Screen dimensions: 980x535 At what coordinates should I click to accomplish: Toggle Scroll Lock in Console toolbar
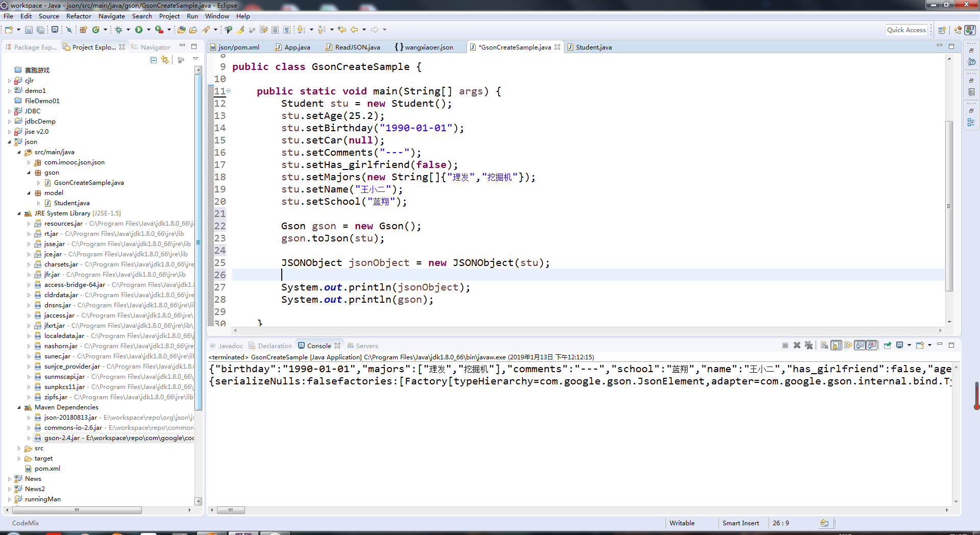coord(837,346)
